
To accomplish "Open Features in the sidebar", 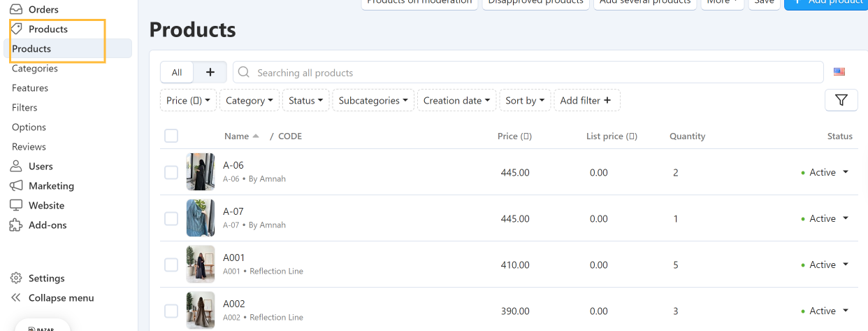I will pyautogui.click(x=30, y=88).
